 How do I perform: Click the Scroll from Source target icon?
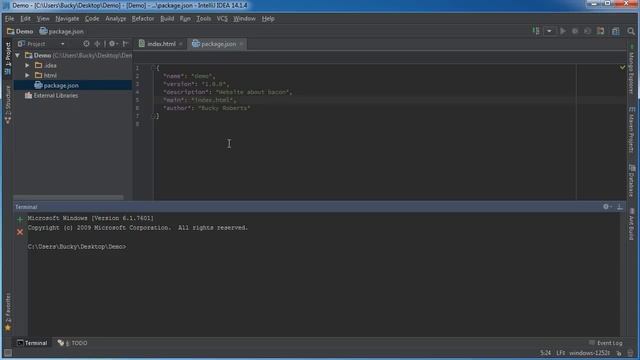pos(86,44)
